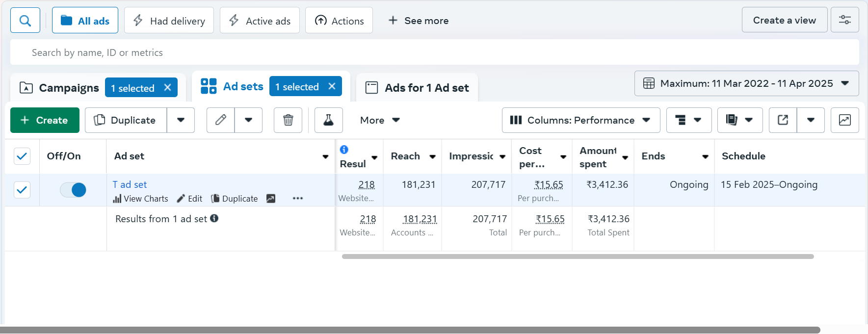Open the charts graph icon button
Viewport: 868px width, 334px height.
(844, 120)
